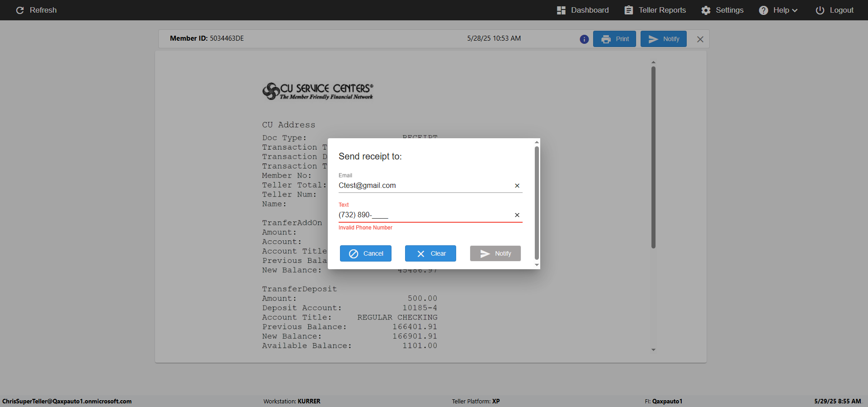Click the 'TransferDeposit' section heading

pos(300,289)
